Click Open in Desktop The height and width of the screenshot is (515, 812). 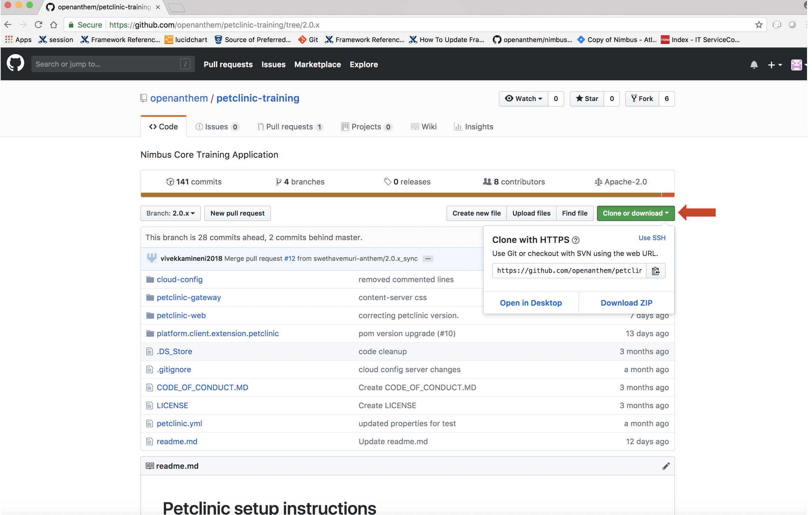[531, 303]
